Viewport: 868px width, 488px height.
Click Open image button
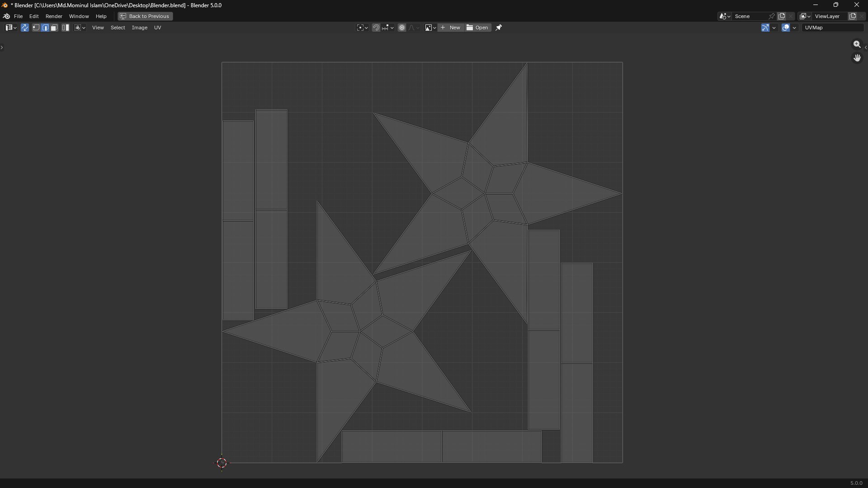coord(478,28)
